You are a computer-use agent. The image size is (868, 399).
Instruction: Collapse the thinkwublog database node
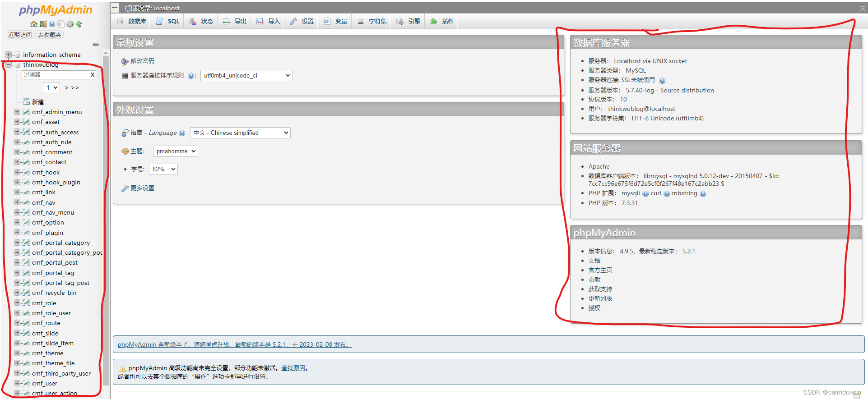(9, 64)
